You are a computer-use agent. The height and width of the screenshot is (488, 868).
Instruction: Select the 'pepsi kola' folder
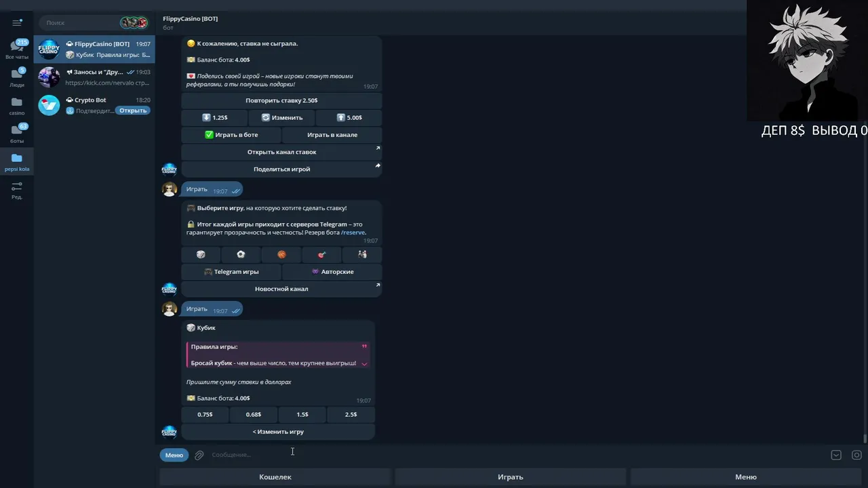[x=17, y=162]
